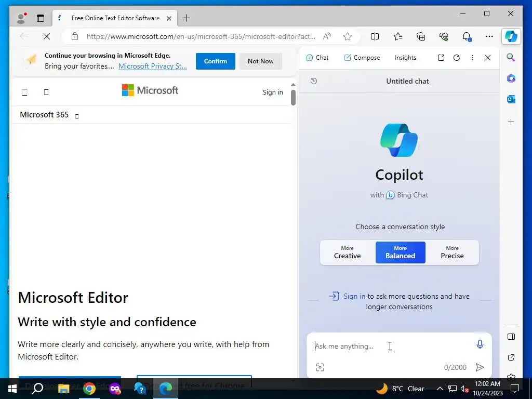This screenshot has width=532, height=399.
Task: Open a new tab with plus button
Action: pyautogui.click(x=187, y=18)
